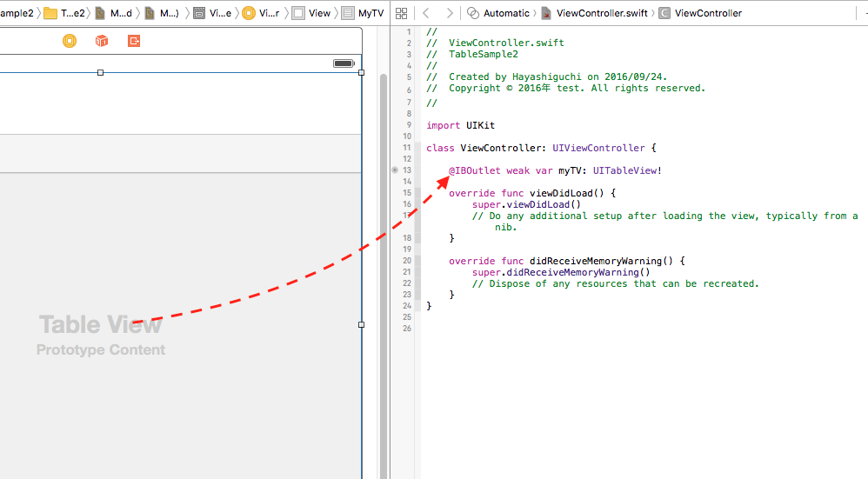Click the Table View placeholder on canvas
The height and width of the screenshot is (479, 868).
(100, 326)
